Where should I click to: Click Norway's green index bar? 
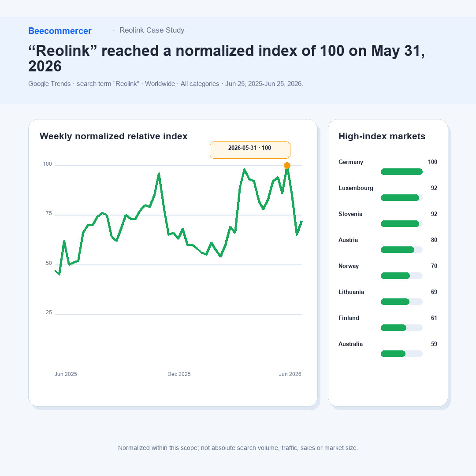[395, 275]
